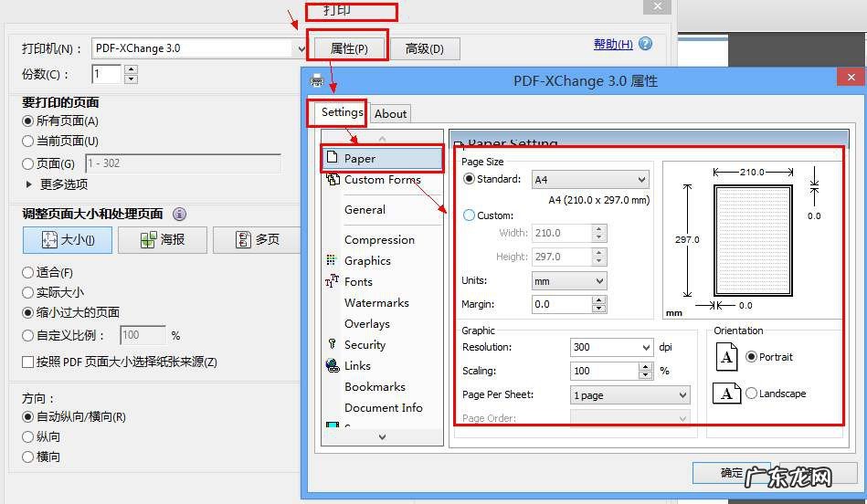
Task: Choose 实际大小 sizing option
Action: (x=27, y=292)
